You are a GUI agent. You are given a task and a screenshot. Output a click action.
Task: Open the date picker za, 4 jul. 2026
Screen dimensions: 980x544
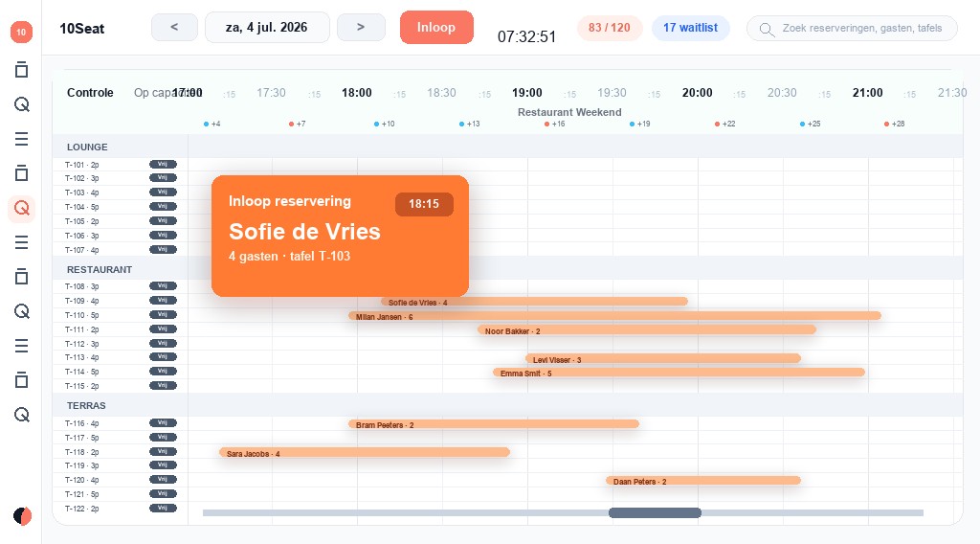pyautogui.click(x=267, y=28)
